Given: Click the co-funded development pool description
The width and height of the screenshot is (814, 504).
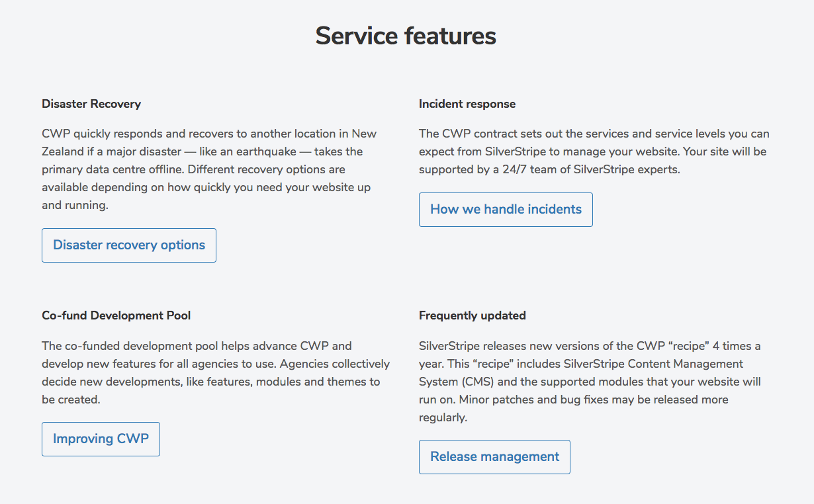Looking at the screenshot, I should (215, 372).
